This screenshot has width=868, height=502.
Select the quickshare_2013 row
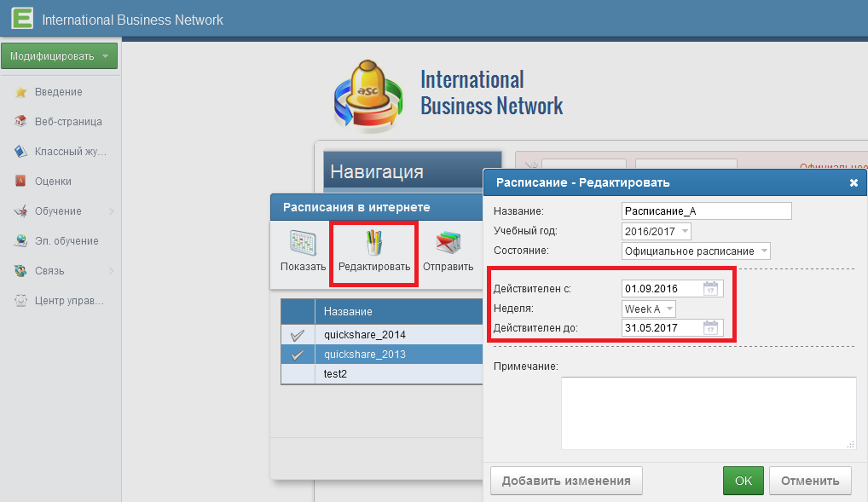pyautogui.click(x=382, y=355)
